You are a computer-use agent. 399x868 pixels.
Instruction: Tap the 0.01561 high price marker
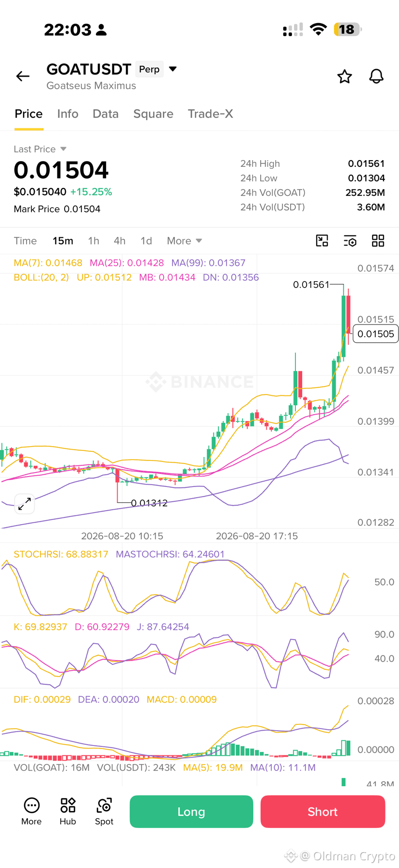(311, 285)
